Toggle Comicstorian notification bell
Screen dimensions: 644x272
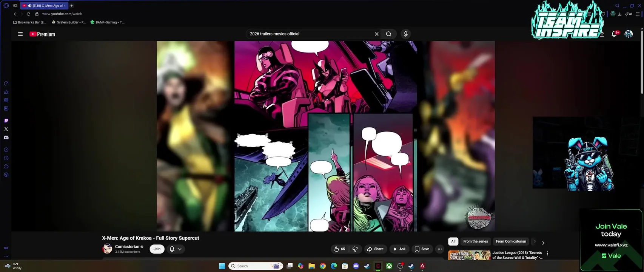click(172, 249)
